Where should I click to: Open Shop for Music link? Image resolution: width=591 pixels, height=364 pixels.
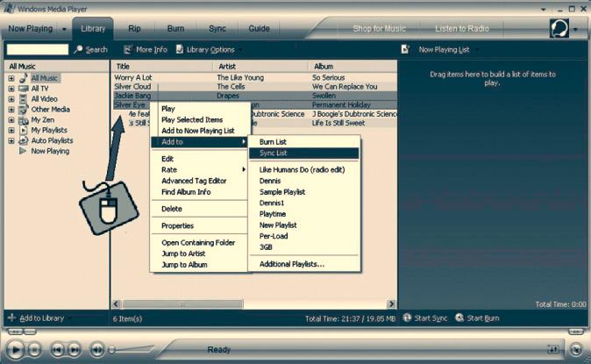tap(379, 29)
